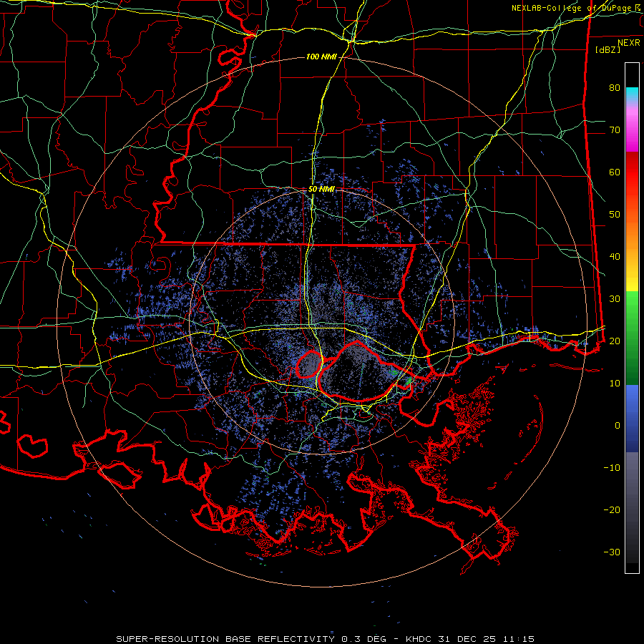The width and height of the screenshot is (644, 644).
Task: Click the orange segment of the color bar
Action: 632,229
